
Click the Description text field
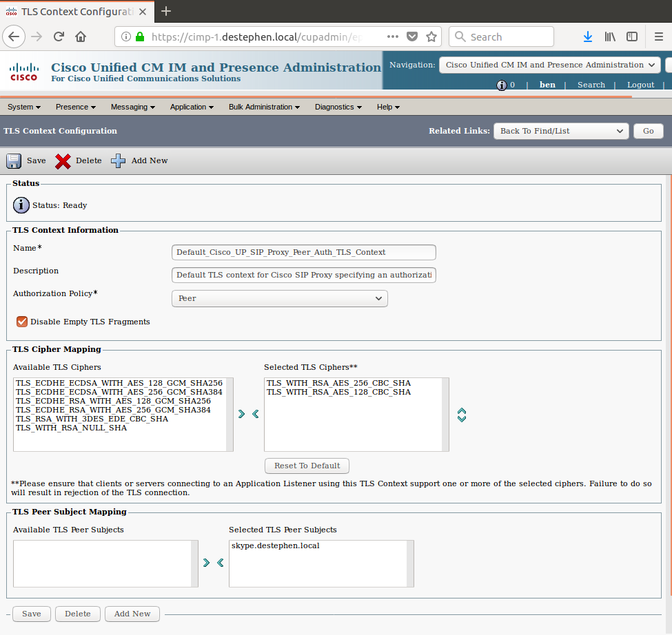[304, 275]
